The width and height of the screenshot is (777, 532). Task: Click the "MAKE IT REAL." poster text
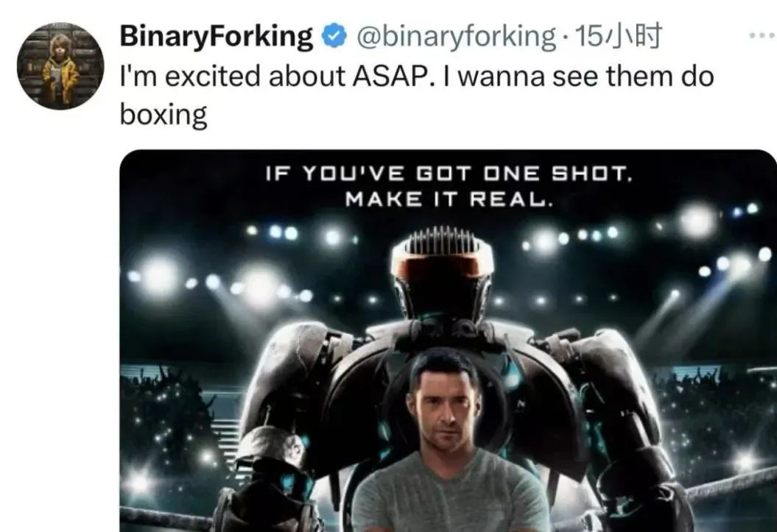point(449,199)
